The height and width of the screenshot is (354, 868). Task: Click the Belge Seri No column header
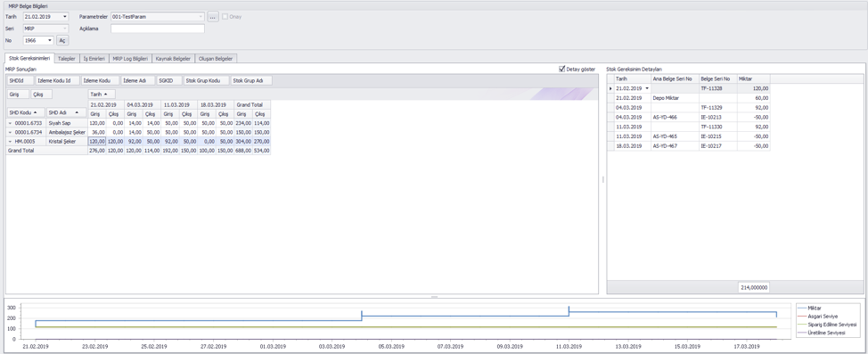pos(717,78)
